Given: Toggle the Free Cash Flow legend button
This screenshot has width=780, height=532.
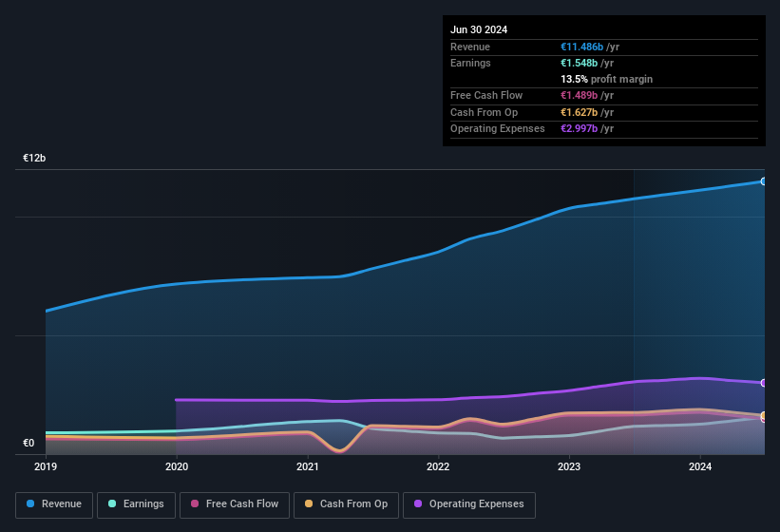Looking at the screenshot, I should pos(235,504).
